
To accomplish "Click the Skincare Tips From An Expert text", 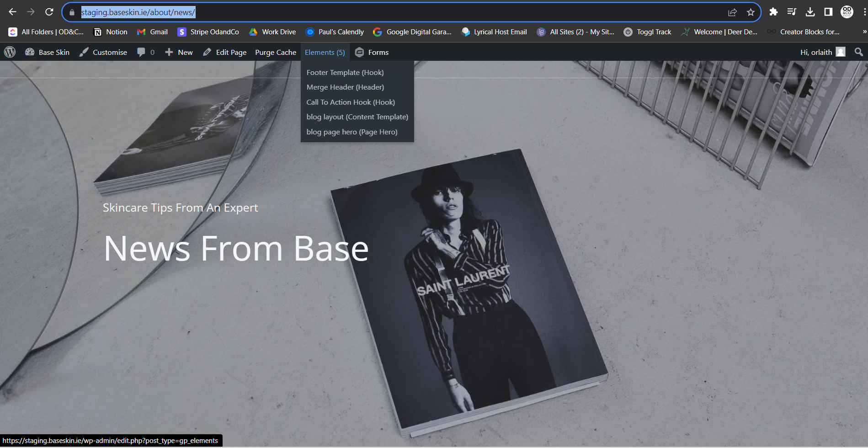I will click(180, 208).
